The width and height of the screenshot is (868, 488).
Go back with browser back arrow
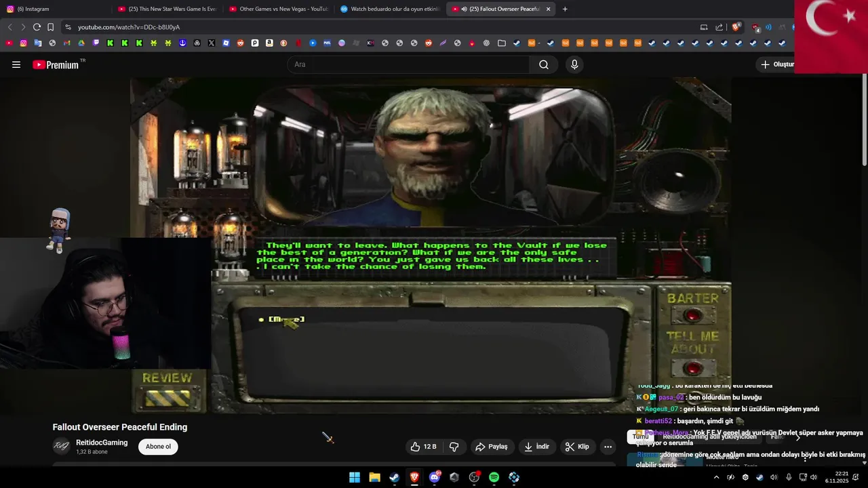click(x=9, y=27)
